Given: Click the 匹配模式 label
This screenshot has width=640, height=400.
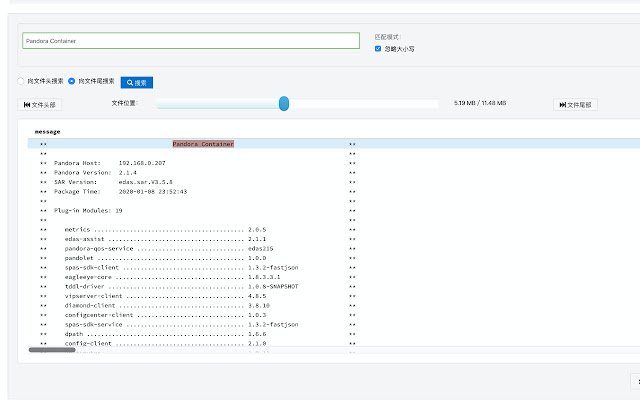Looking at the screenshot, I should [x=387, y=37].
